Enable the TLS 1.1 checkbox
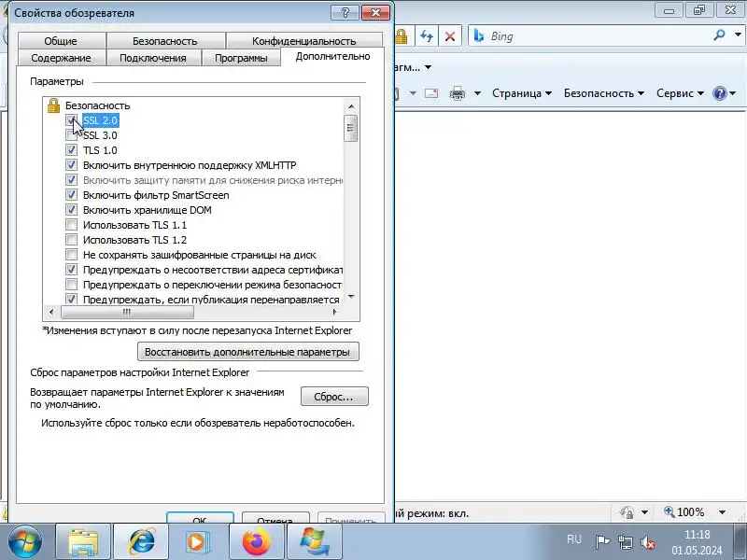This screenshot has height=560, width=747. [x=71, y=225]
